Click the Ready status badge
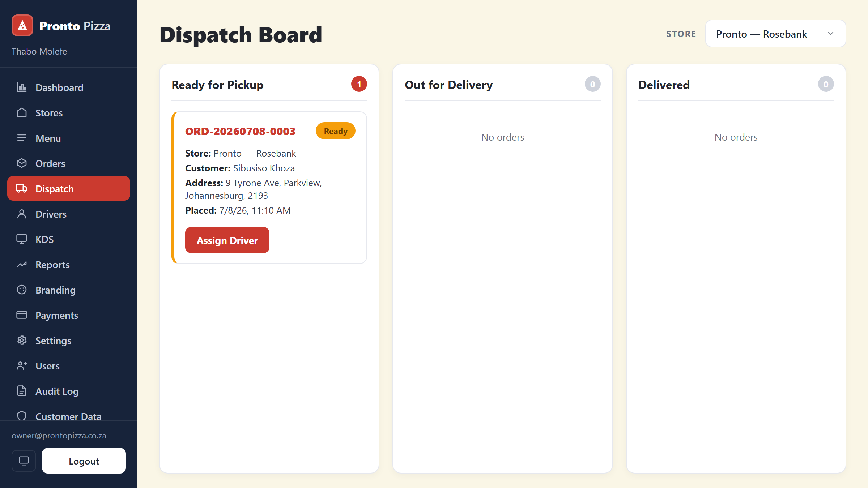 point(336,131)
